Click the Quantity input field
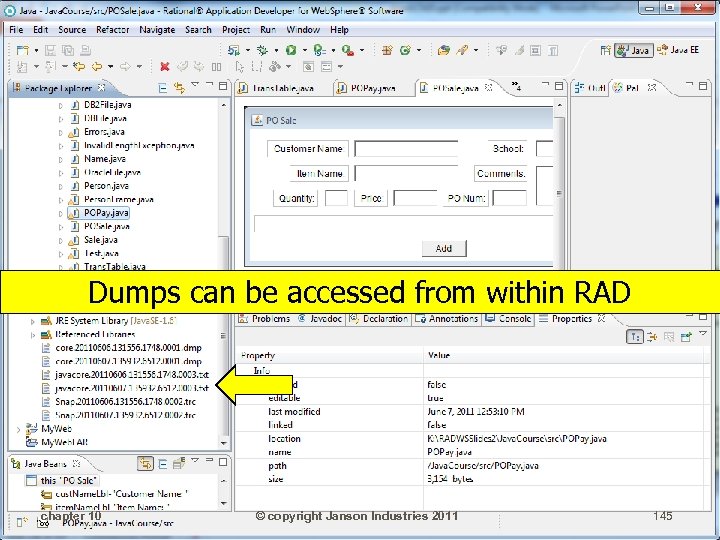 coord(336,198)
